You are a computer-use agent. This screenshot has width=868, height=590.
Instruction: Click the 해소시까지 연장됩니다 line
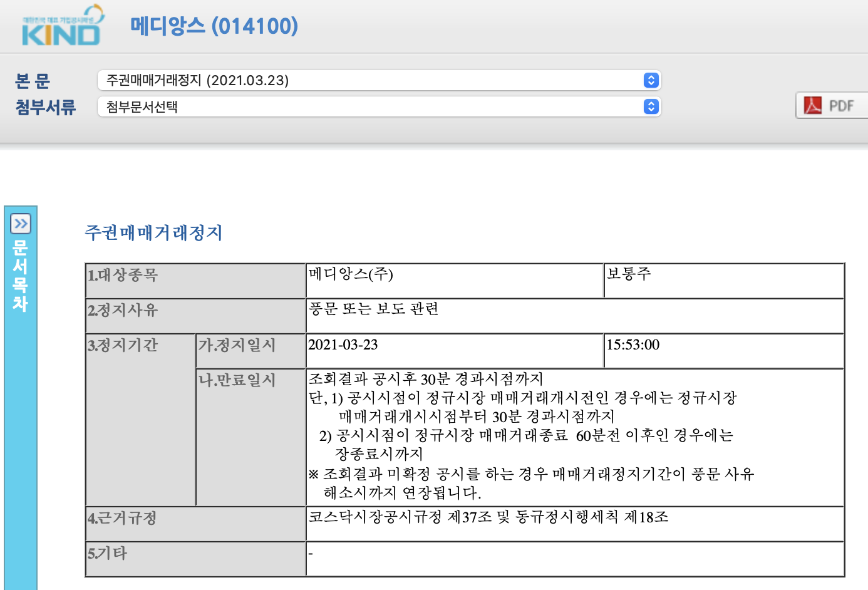click(402, 493)
